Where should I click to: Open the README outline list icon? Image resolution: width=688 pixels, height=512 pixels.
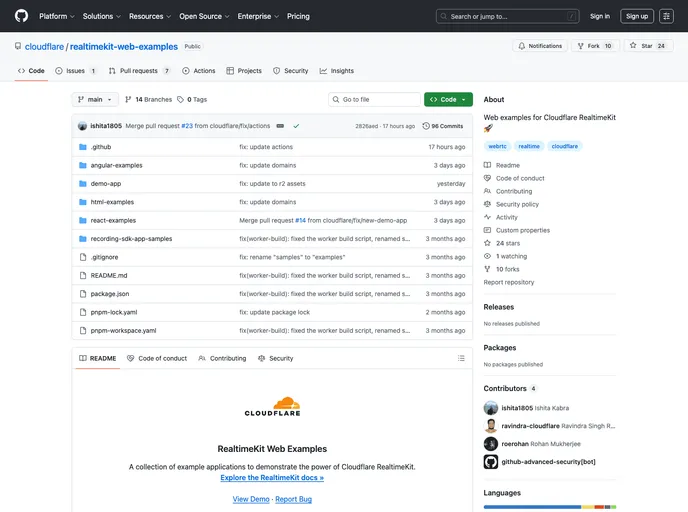(x=461, y=358)
